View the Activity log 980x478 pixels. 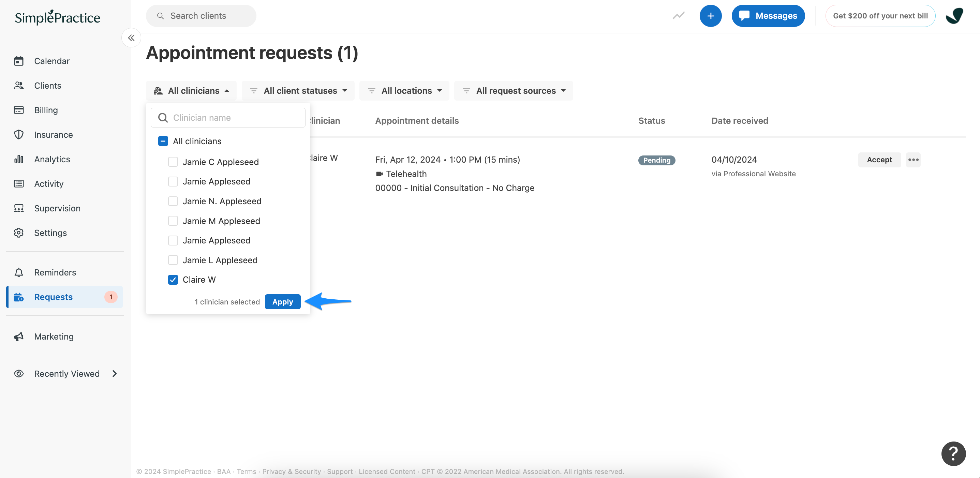coord(49,184)
